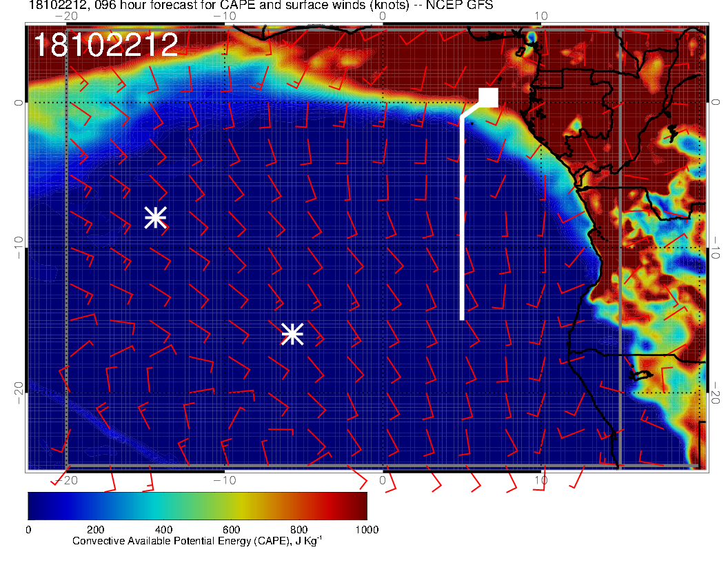Viewport: 728px width, 563px height.
Task: Click the right axis latitude label 0
Action: [x=716, y=102]
